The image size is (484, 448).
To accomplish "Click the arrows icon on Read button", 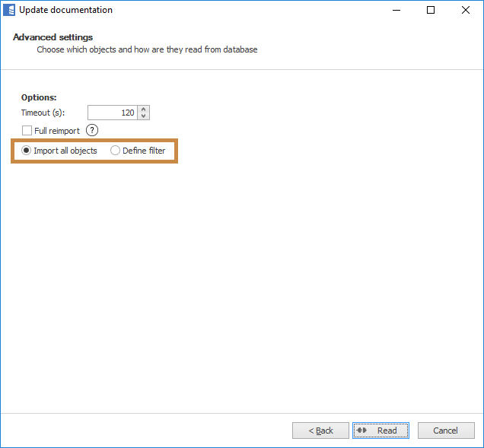I will click(361, 431).
